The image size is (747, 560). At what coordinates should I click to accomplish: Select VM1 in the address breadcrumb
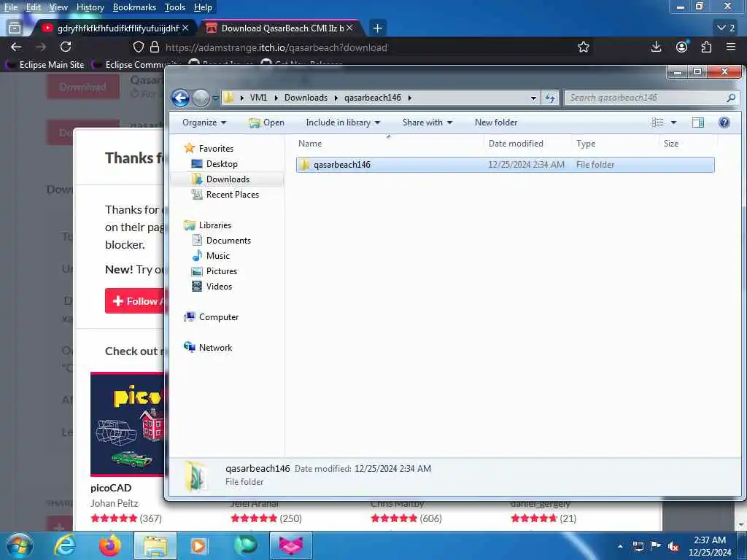click(x=258, y=98)
